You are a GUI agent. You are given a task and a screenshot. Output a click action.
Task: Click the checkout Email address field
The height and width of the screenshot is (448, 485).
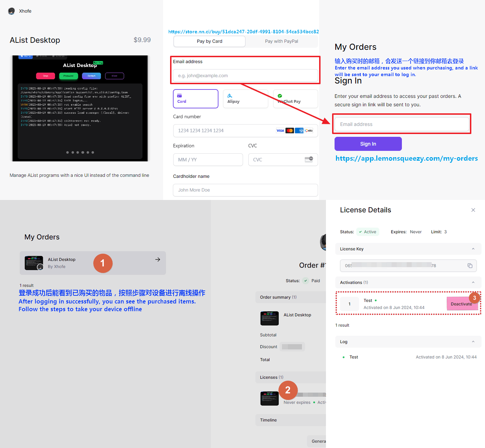click(245, 76)
